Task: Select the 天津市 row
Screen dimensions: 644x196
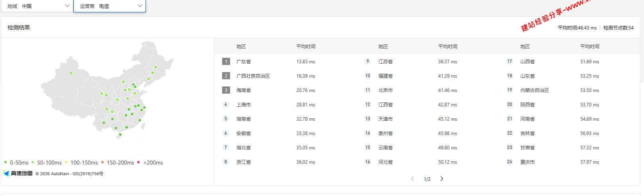Action: pos(427,119)
